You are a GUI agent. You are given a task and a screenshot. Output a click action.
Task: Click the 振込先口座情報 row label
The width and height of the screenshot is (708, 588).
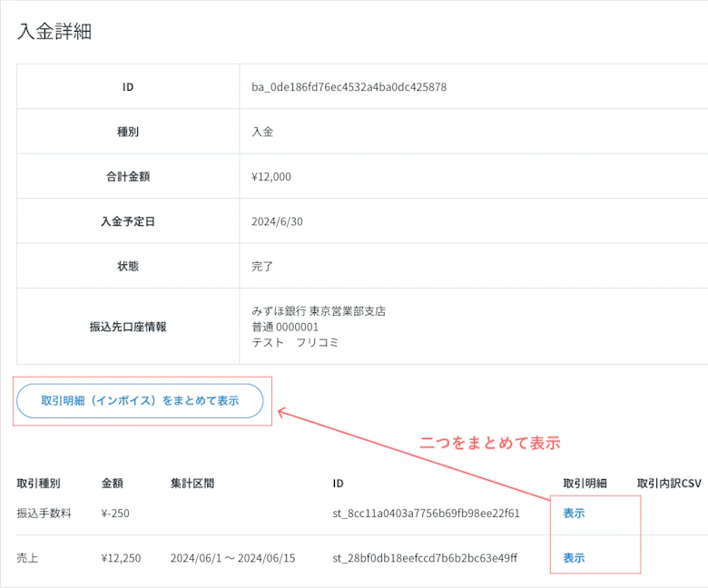click(x=128, y=327)
